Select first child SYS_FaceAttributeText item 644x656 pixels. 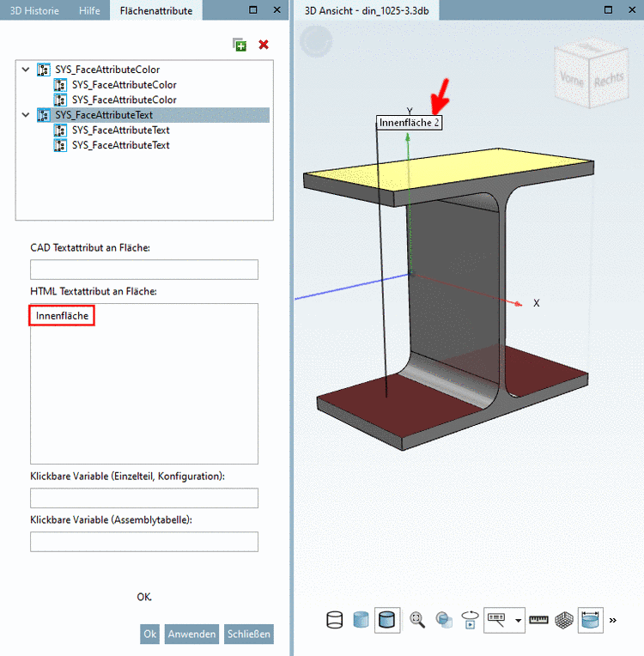point(120,131)
